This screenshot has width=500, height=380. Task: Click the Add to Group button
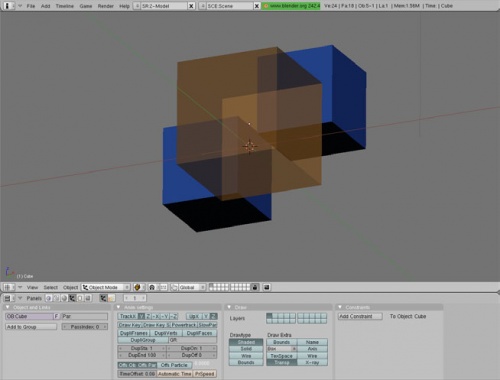click(x=31, y=327)
